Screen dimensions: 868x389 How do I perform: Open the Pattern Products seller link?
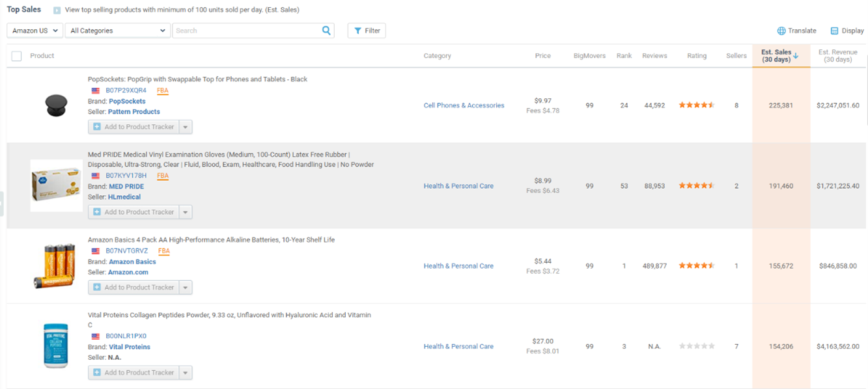click(x=134, y=112)
